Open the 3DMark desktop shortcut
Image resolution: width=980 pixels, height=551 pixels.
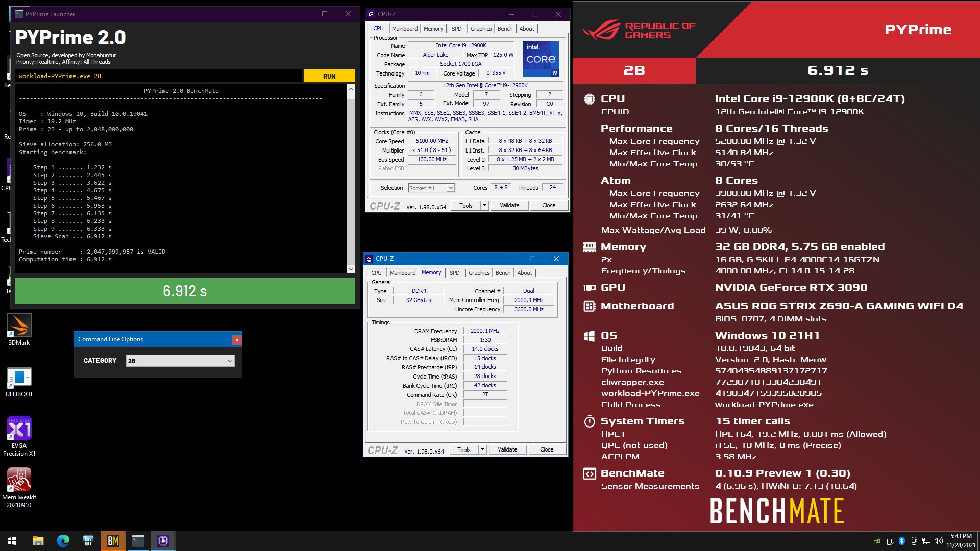coord(19,330)
